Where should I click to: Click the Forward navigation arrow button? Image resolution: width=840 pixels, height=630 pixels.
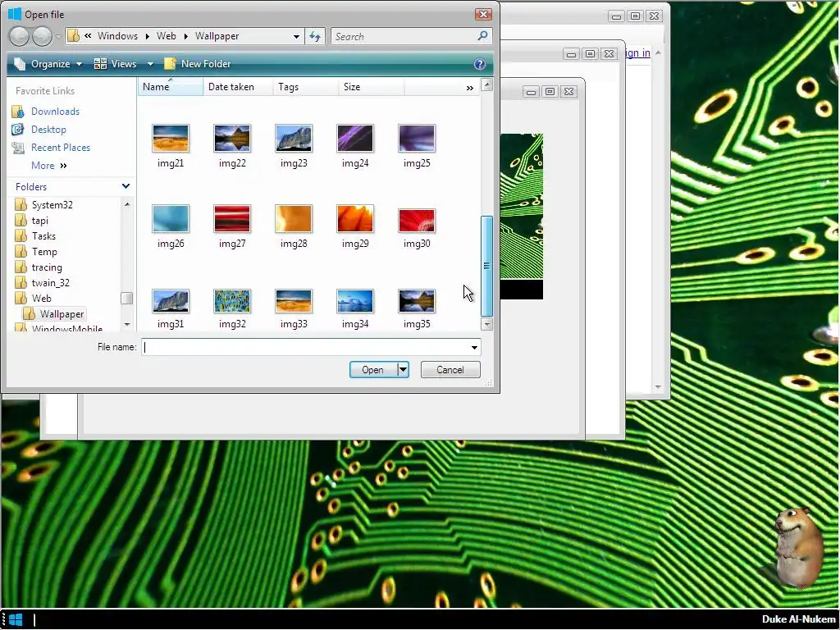coord(42,36)
